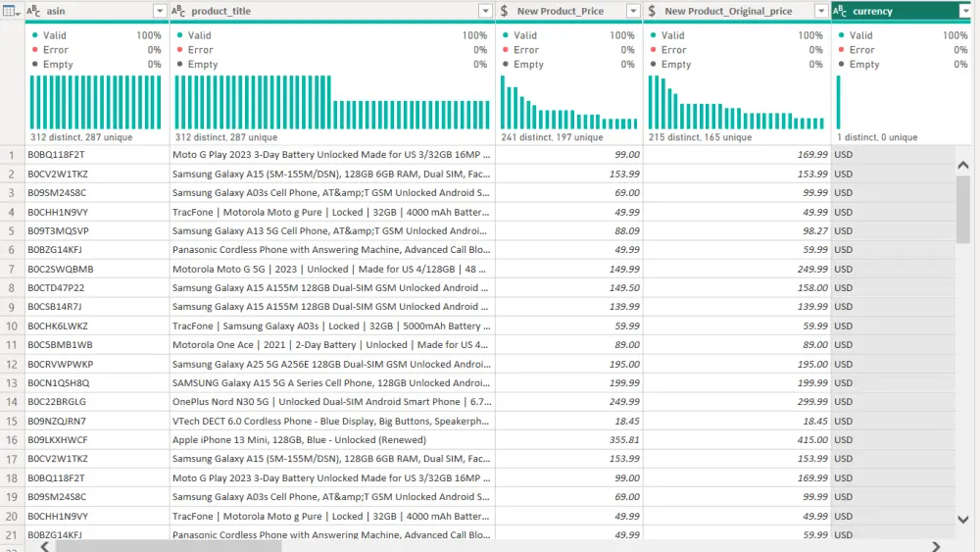The width and height of the screenshot is (980, 552).
Task: Click price cell 355.81
Action: tap(568, 439)
